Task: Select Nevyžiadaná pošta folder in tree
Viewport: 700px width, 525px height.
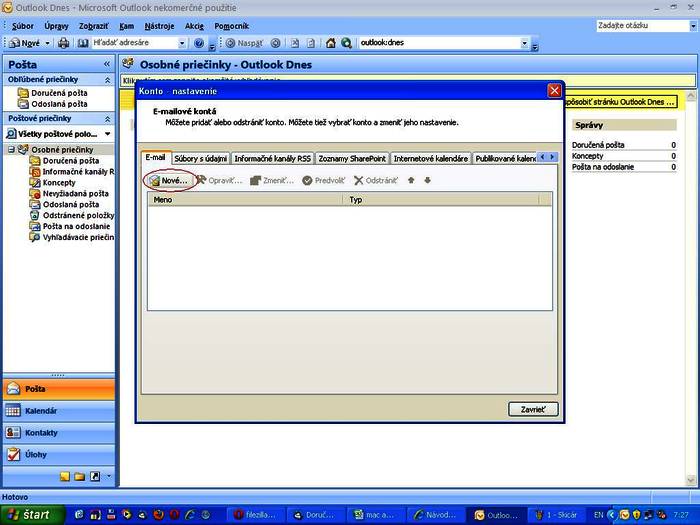Action: tap(75, 194)
